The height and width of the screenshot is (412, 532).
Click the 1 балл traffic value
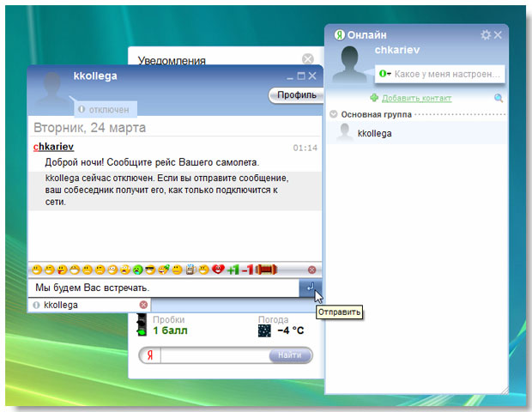pyautogui.click(x=170, y=330)
